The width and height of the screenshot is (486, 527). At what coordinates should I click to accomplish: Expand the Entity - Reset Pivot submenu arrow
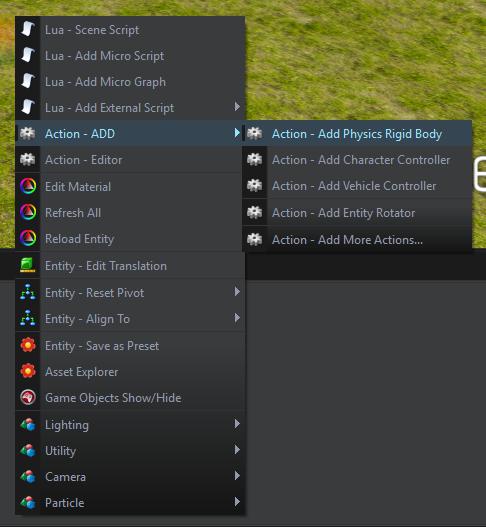(237, 291)
